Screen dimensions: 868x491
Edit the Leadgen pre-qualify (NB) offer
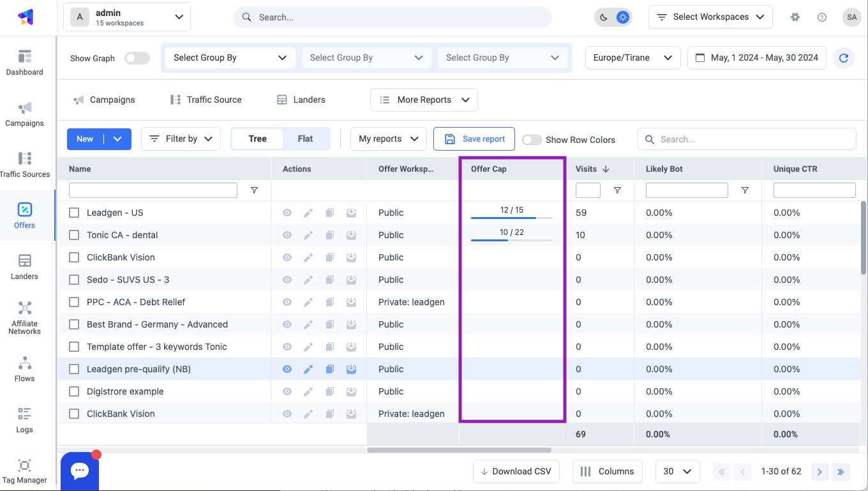(308, 369)
